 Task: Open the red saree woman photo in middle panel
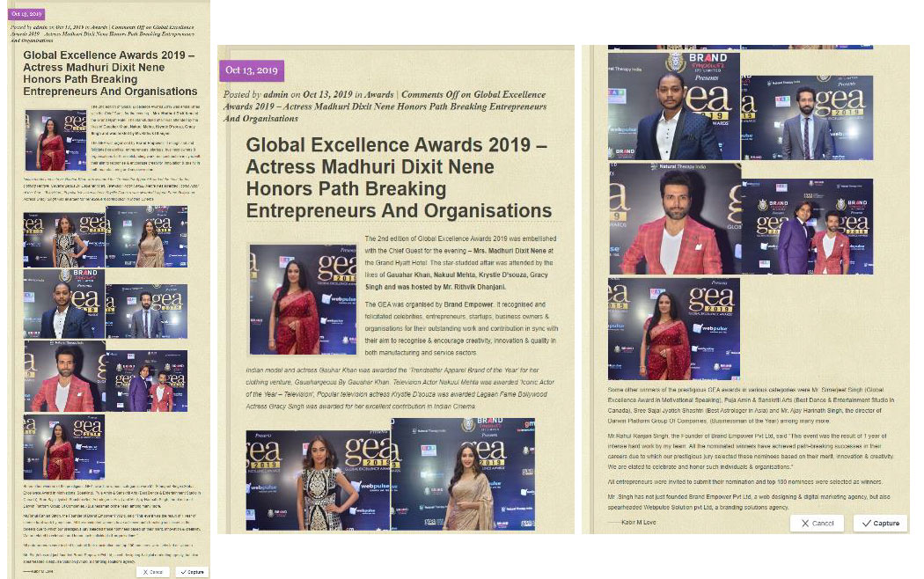[x=303, y=299]
